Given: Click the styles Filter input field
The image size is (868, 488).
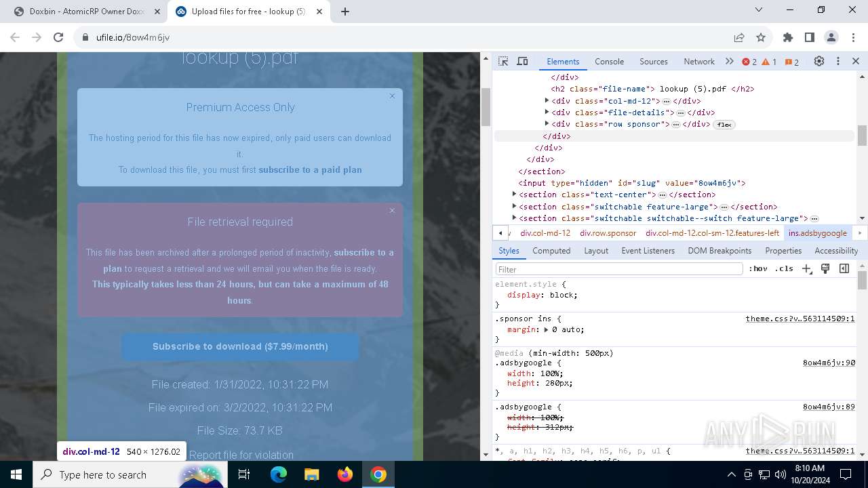Looking at the screenshot, I should (619, 269).
